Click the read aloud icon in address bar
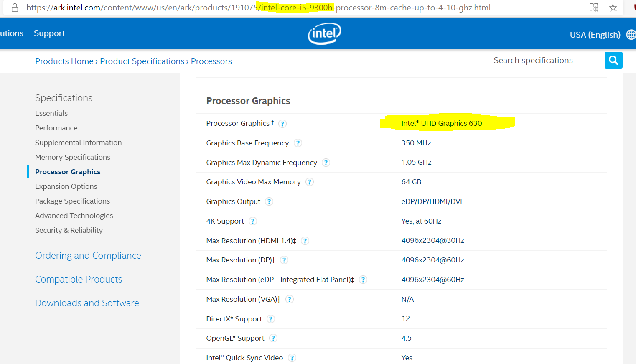Screen dimensions: 636x364 [594, 8]
